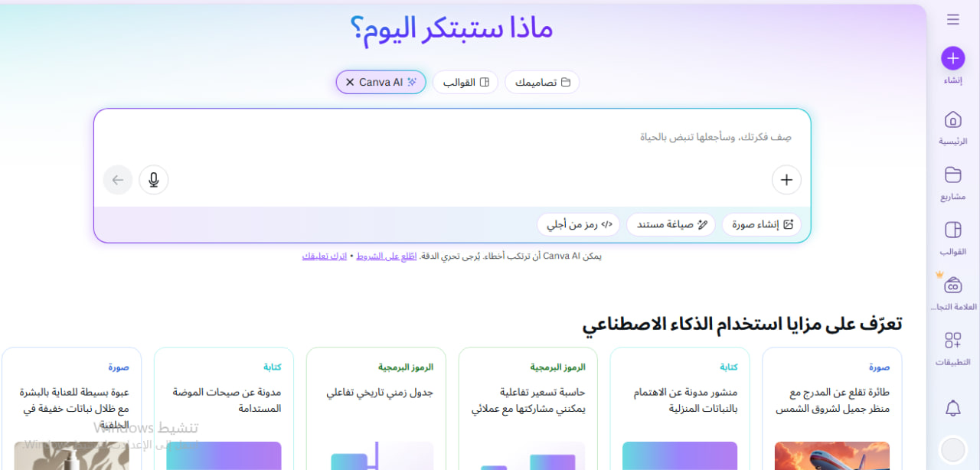The image size is (980, 470).
Task: Click the إنشاء صورة button
Action: [x=762, y=224]
